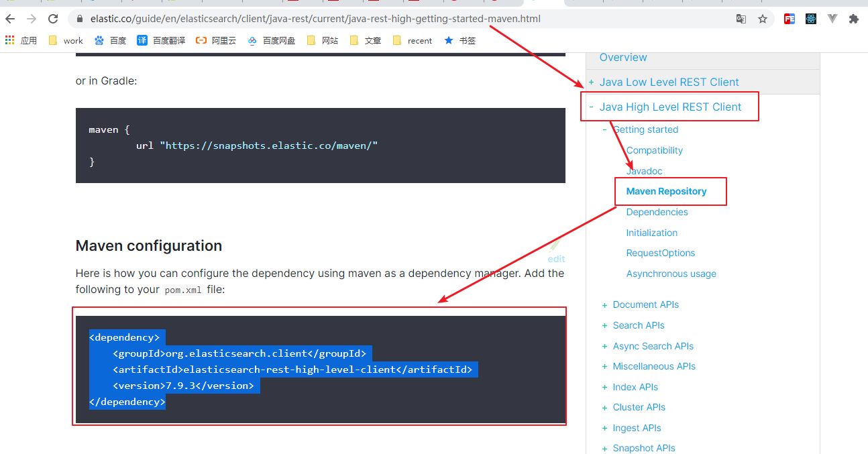
Task: Click the snapshots.elastic.co URL in Gradle code
Action: (x=269, y=146)
